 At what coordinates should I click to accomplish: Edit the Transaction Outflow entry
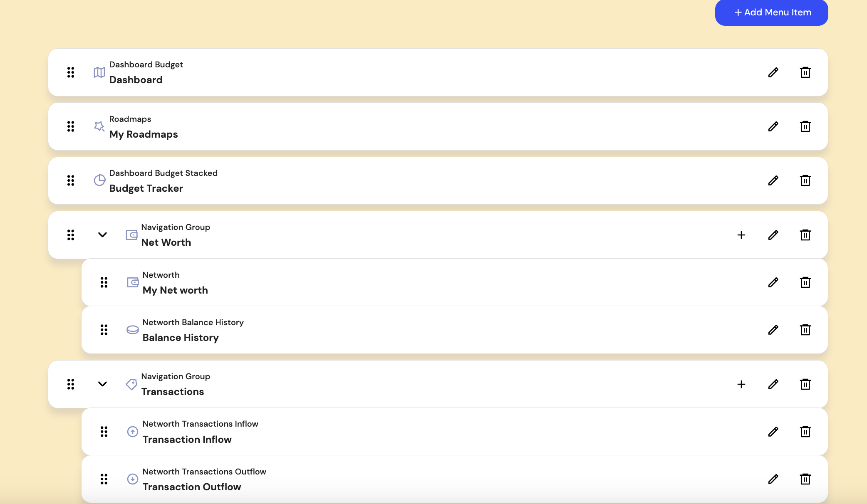click(x=773, y=479)
